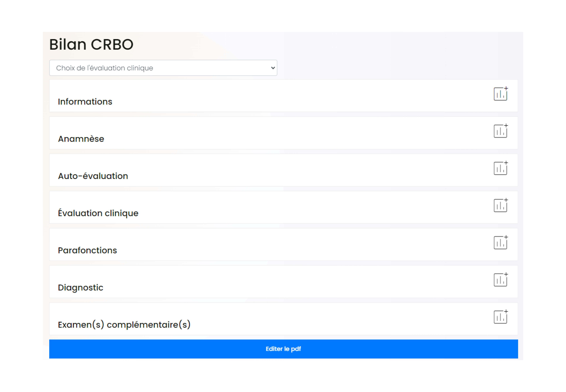Open the Évaluation clinique section
The height and width of the screenshot is (392, 566).
point(98,213)
